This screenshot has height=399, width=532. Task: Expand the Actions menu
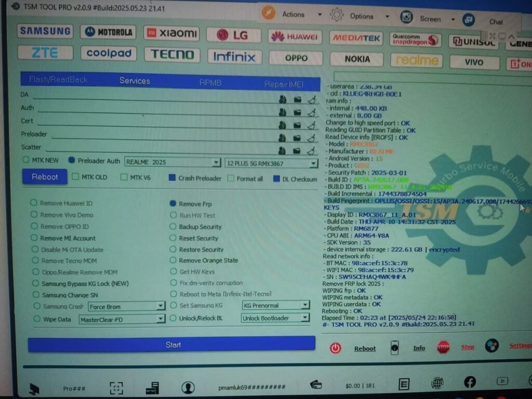click(292, 14)
